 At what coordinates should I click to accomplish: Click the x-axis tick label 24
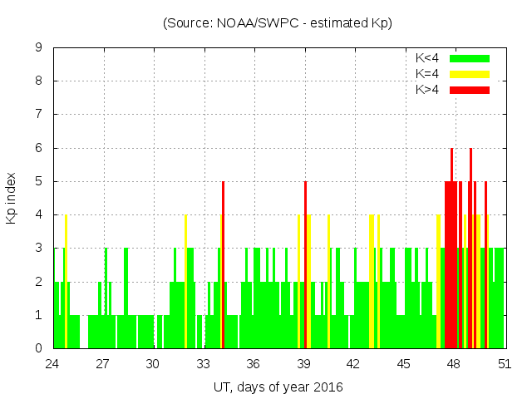(53, 364)
